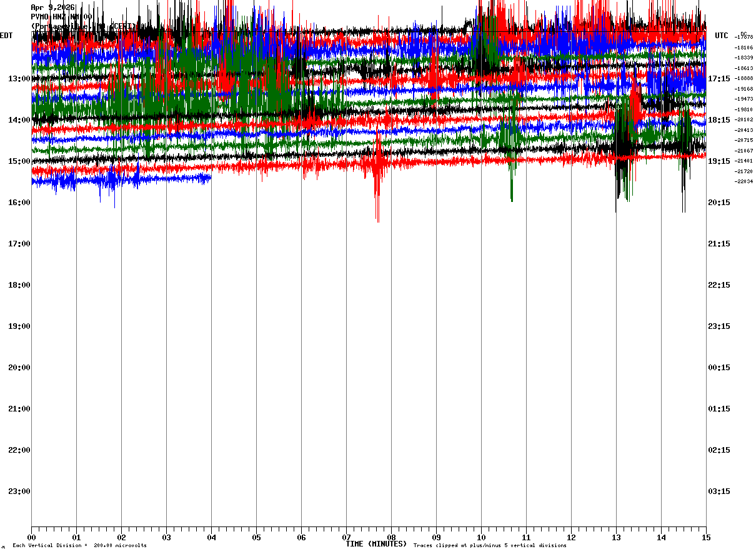Click the TIME (MINUTES) axis title
Image resolution: width=756 pixels, height=554 pixels.
pos(376,544)
